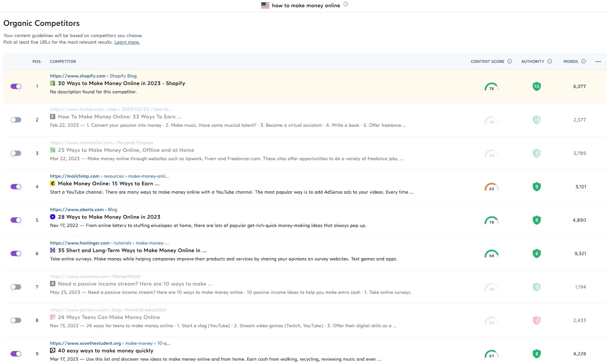Disable the Mailchimp competitor toggle
608x364 pixels.
[x=16, y=187]
